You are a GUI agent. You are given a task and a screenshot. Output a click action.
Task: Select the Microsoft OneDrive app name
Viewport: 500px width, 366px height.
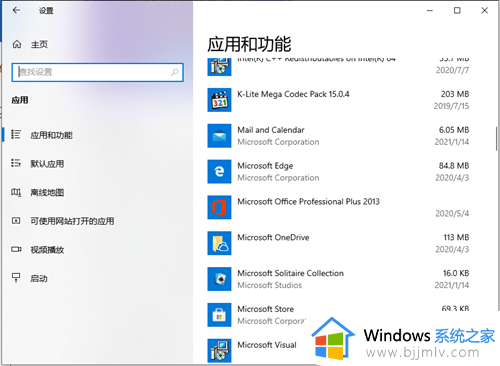[x=273, y=237]
